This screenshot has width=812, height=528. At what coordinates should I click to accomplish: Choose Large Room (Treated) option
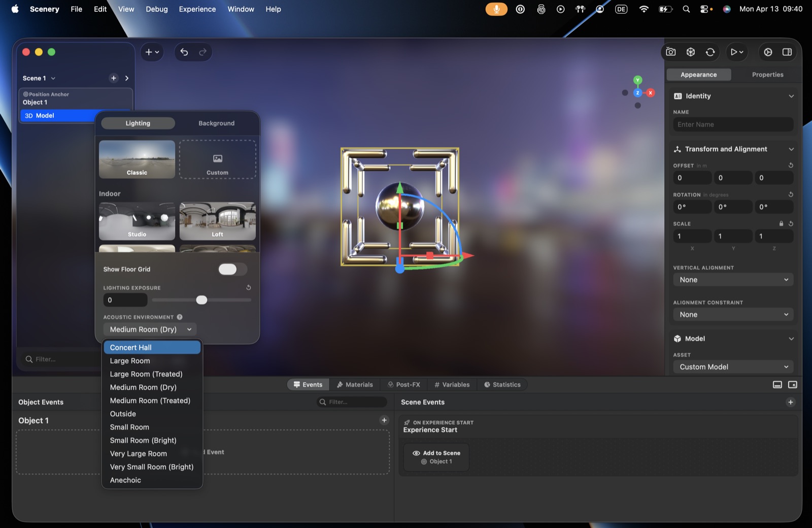coord(152,374)
